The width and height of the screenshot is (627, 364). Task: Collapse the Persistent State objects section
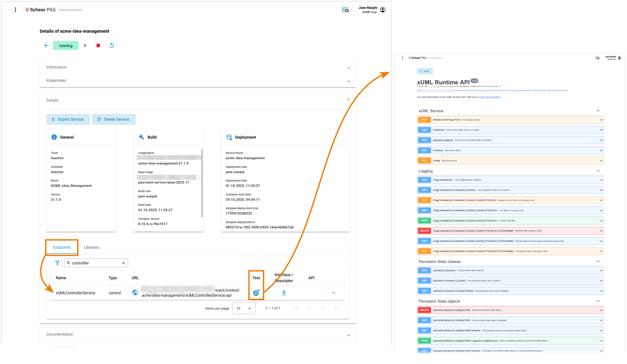(598, 301)
